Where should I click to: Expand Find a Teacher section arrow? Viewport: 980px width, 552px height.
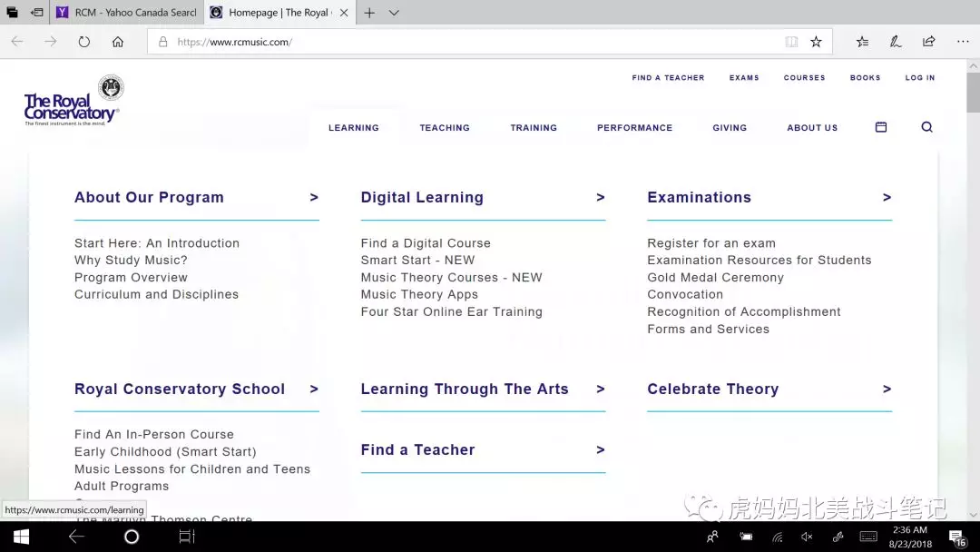click(x=601, y=450)
